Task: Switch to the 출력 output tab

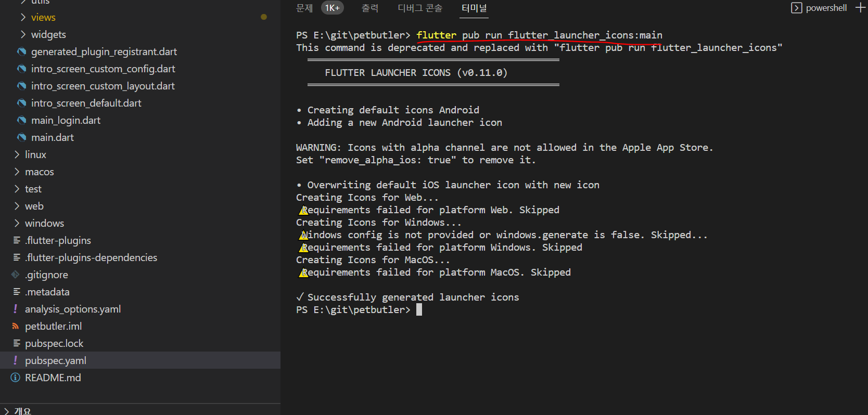Action: pyautogui.click(x=370, y=8)
